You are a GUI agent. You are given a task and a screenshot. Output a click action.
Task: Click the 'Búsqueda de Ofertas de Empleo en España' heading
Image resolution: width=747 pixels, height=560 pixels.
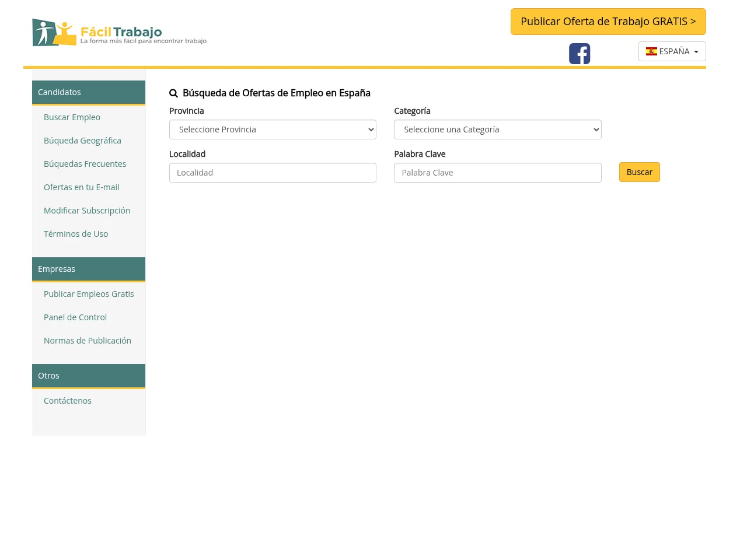[x=277, y=93]
